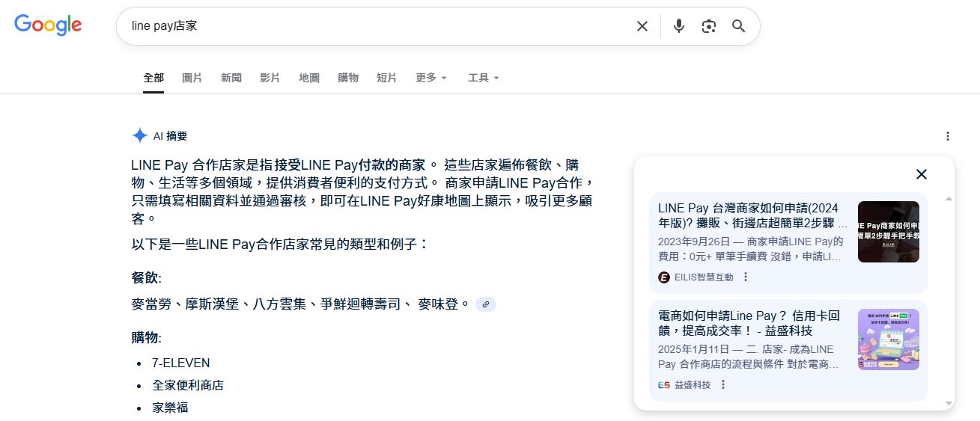
Task: Switch to the 新聞 tab
Action: pos(231,78)
